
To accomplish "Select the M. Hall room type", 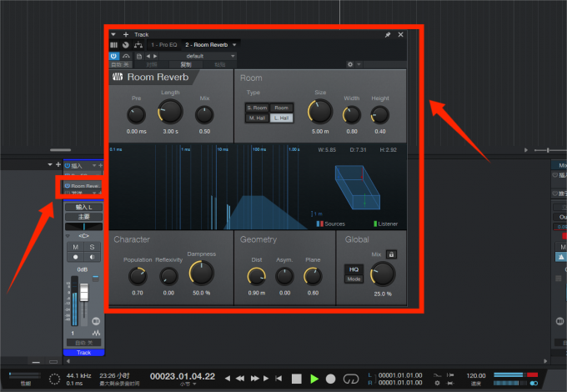I will [x=257, y=118].
